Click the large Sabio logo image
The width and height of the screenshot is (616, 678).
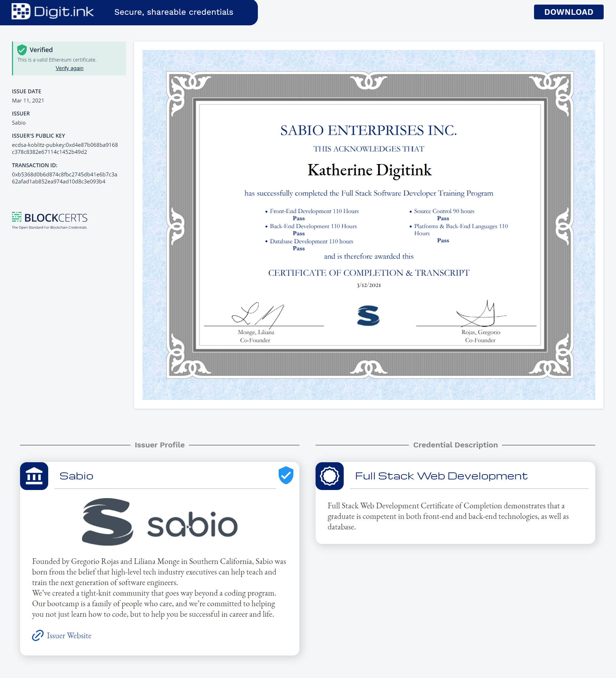[x=160, y=522]
